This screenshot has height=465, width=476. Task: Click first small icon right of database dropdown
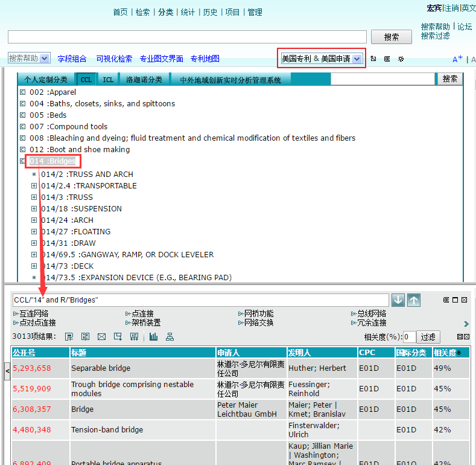click(x=373, y=59)
